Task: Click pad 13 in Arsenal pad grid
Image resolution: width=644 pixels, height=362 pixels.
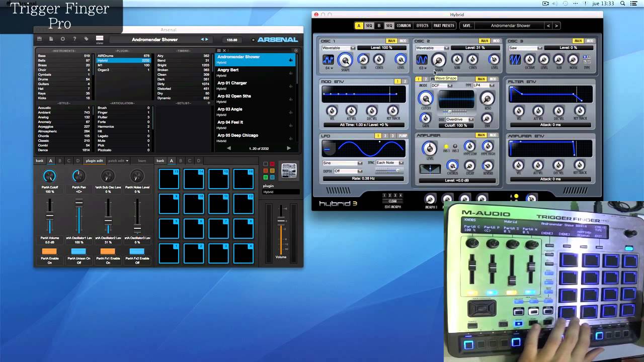Action: [x=169, y=179]
